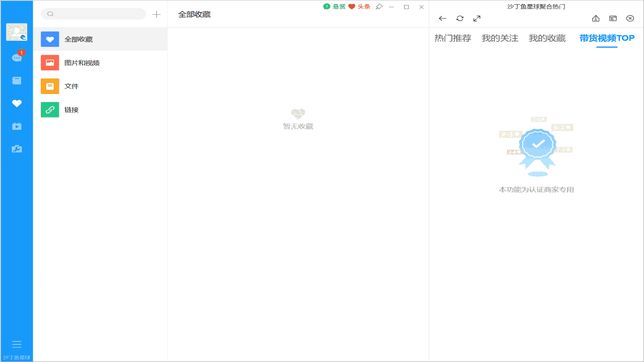644x362 pixels.
Task: Add a new collection with the plus button
Action: coord(156,14)
